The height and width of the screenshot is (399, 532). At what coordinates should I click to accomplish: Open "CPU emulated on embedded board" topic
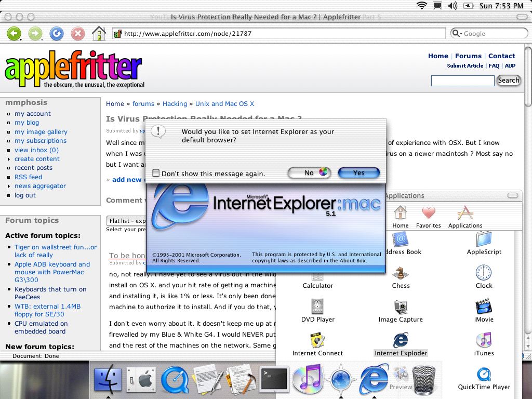click(x=41, y=327)
